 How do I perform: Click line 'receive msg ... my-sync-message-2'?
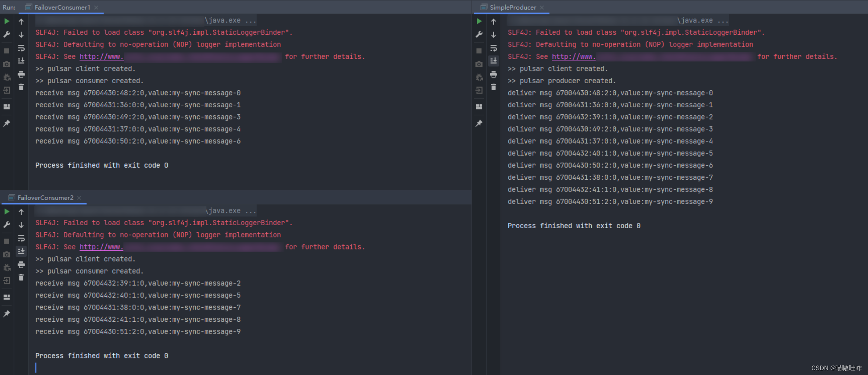click(x=138, y=283)
